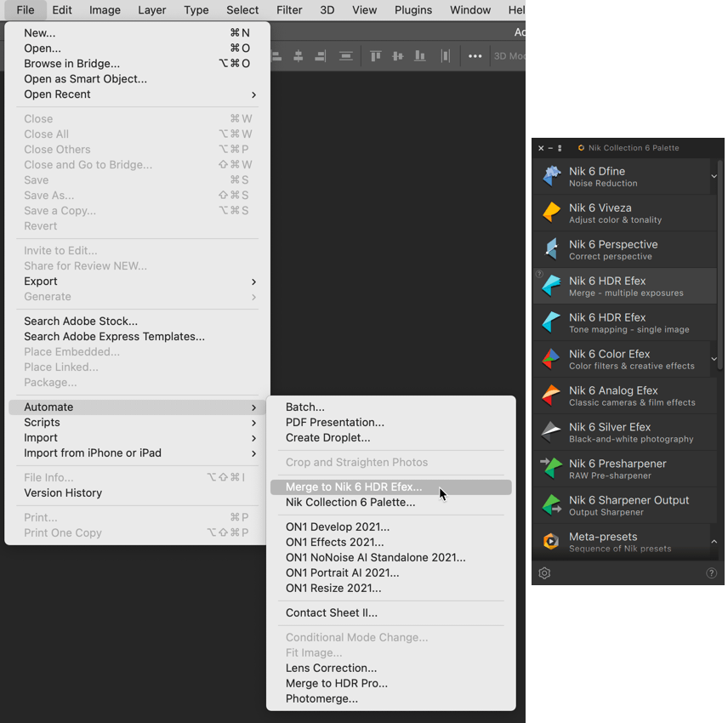Choose Search Adobe Stock...
This screenshot has width=728, height=723.
138,322
